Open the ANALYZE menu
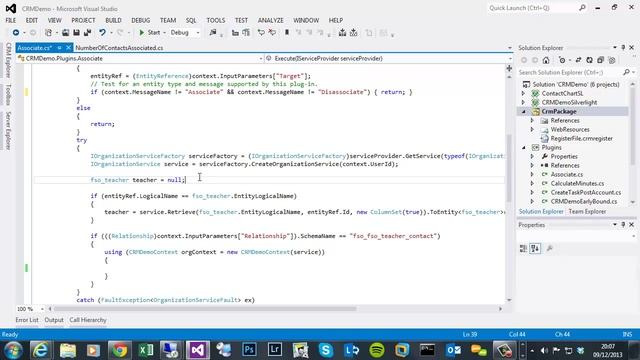The height and width of the screenshot is (360, 640). click(x=270, y=20)
